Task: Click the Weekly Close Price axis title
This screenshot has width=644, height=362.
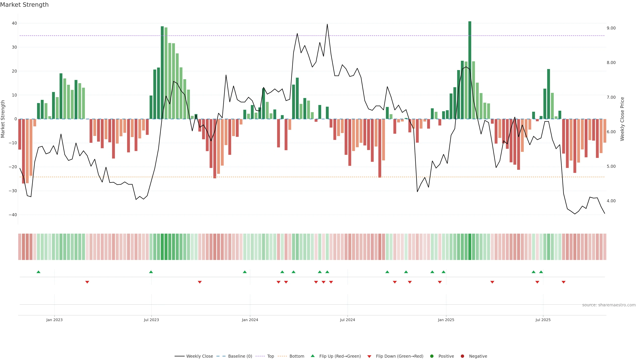Action: point(622,119)
